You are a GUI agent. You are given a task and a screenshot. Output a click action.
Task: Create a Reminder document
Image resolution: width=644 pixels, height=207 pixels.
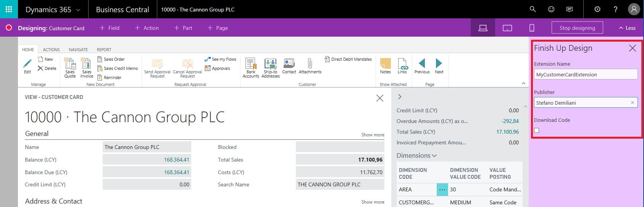tap(110, 78)
